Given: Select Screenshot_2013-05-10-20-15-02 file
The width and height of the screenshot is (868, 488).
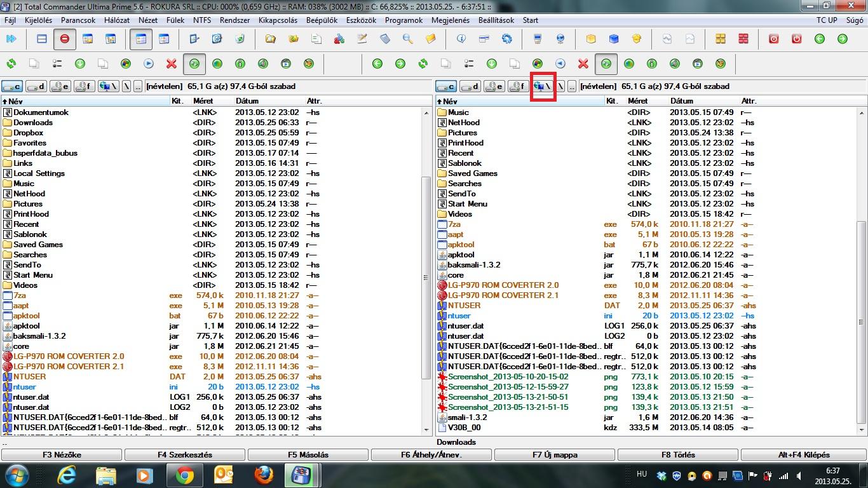Looking at the screenshot, I should click(x=508, y=377).
